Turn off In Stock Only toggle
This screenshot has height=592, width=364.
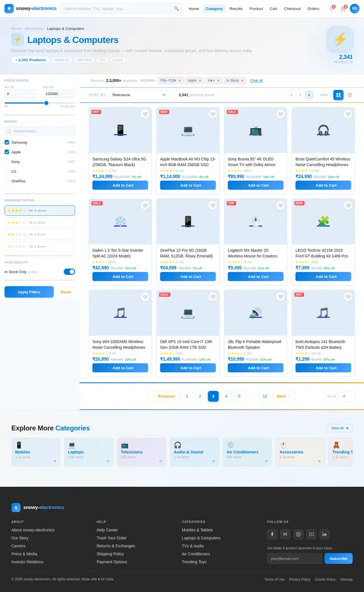point(69,272)
